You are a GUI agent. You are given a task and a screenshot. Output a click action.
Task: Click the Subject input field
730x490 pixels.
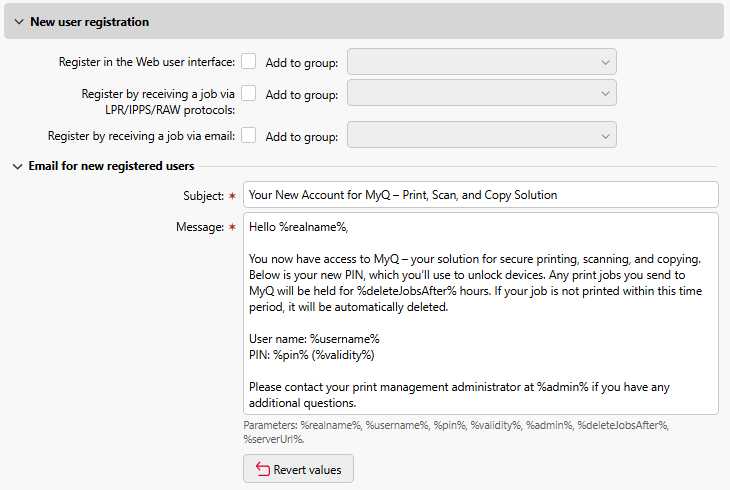pyautogui.click(x=480, y=195)
